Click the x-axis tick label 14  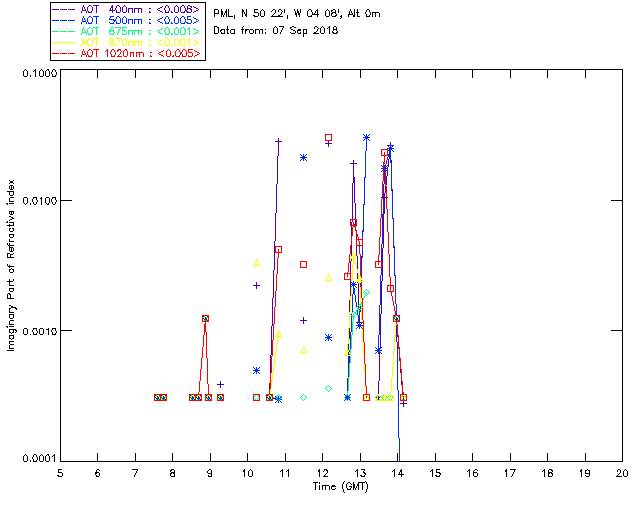tap(398, 473)
